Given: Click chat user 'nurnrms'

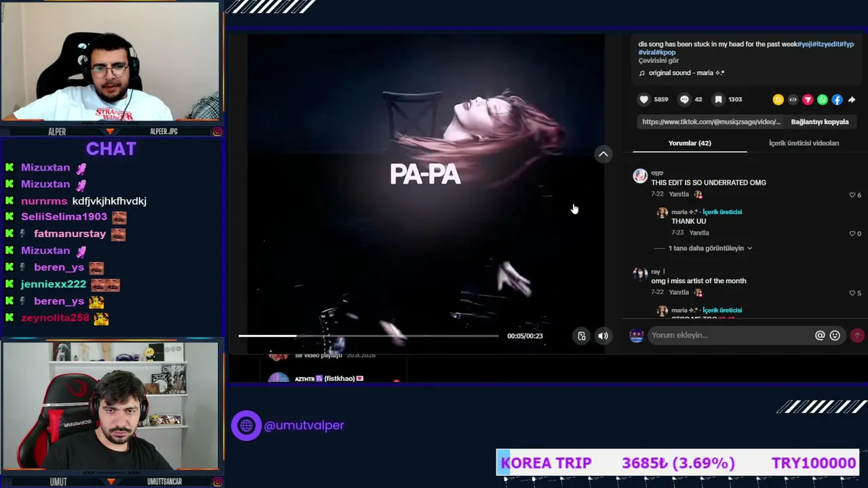Looking at the screenshot, I should [x=44, y=201].
